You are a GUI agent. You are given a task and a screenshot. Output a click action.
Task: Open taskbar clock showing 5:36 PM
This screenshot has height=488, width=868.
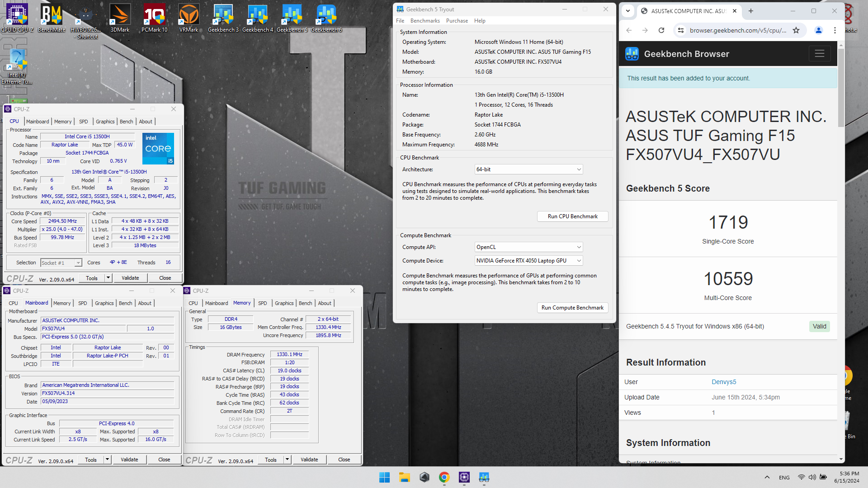[x=846, y=477]
